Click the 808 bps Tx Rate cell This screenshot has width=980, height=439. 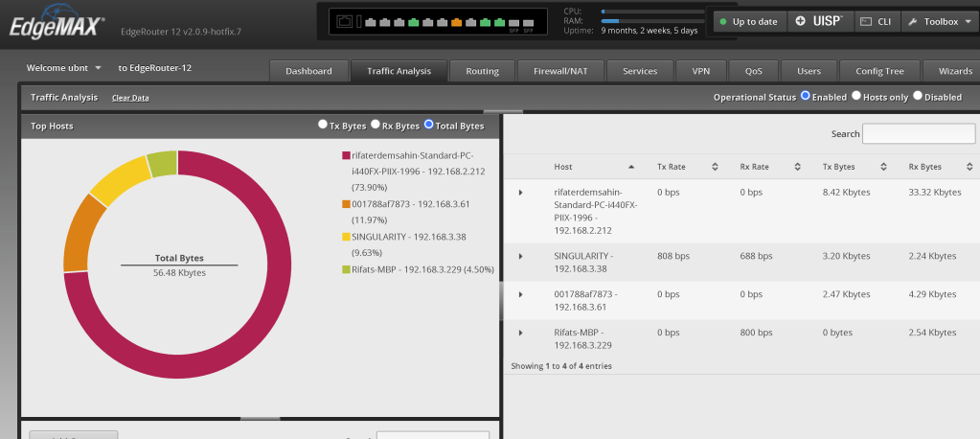point(673,256)
